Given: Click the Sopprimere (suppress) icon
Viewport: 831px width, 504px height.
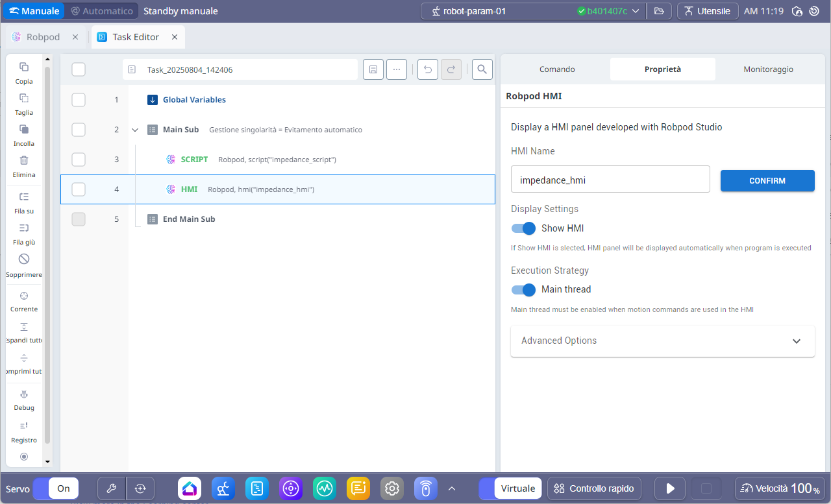Looking at the screenshot, I should click(24, 259).
